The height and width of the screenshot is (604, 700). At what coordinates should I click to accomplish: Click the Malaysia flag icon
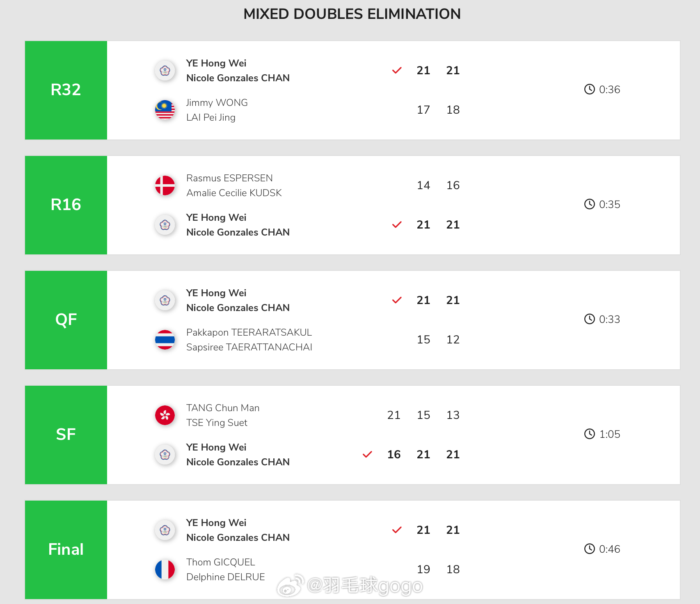(165, 110)
